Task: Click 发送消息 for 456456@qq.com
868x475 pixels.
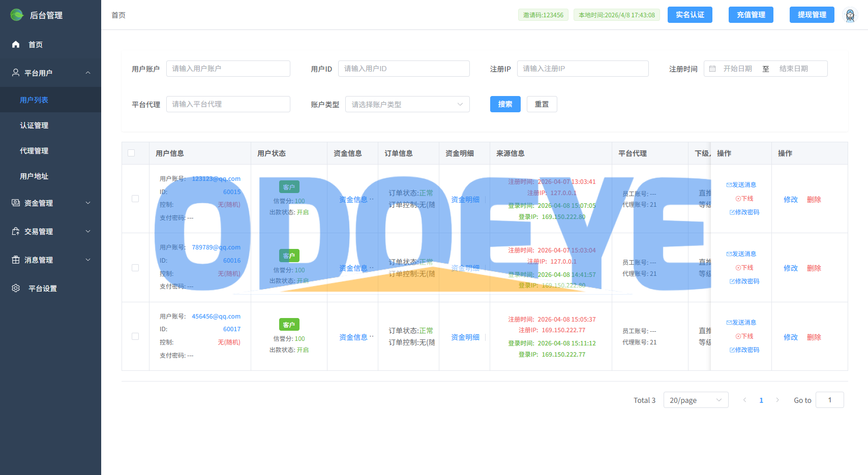Action: 741,322
